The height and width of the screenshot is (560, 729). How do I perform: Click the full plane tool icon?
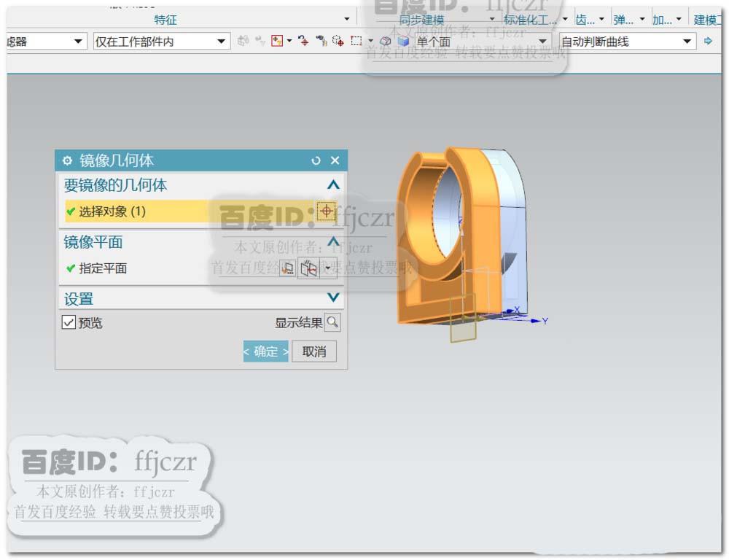coord(309,268)
